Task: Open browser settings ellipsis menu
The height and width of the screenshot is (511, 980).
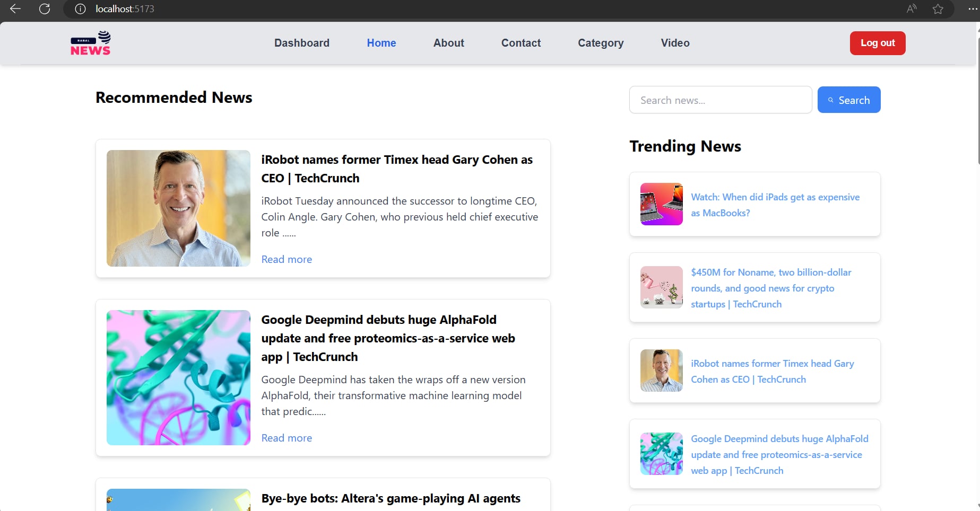Action: pos(973,8)
